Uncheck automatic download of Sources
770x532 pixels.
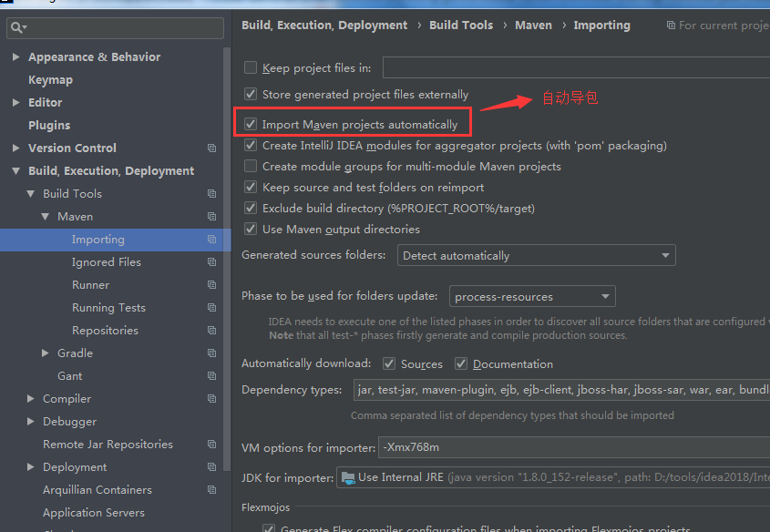pyautogui.click(x=389, y=363)
